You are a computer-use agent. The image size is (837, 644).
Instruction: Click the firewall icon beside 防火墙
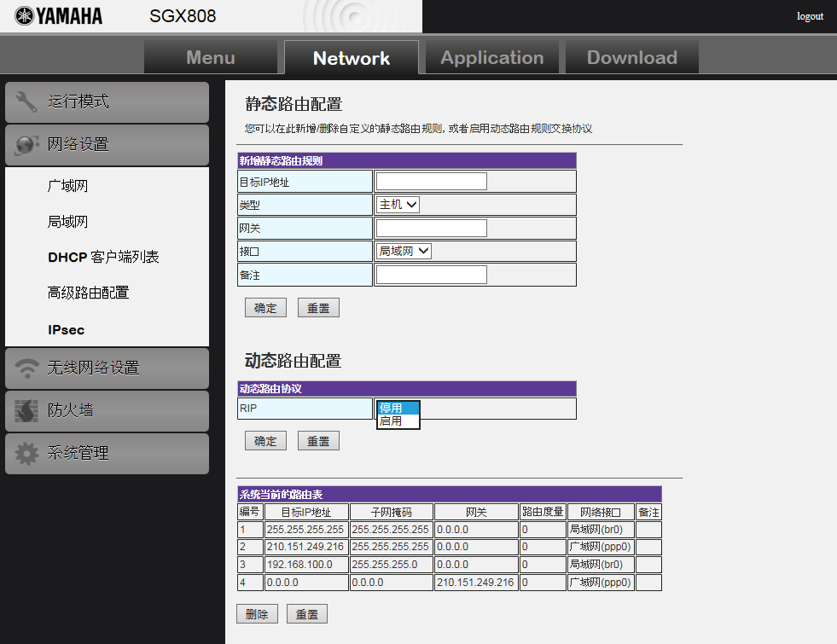[27, 411]
